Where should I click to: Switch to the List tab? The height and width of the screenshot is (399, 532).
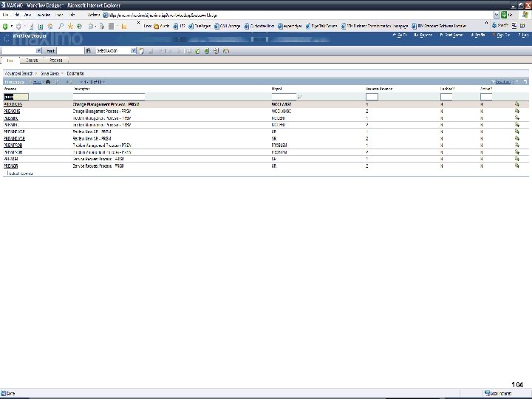click(x=10, y=61)
